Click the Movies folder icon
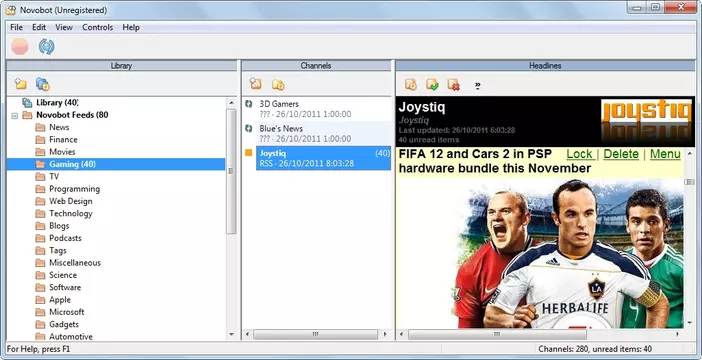702x360 pixels. tap(40, 152)
